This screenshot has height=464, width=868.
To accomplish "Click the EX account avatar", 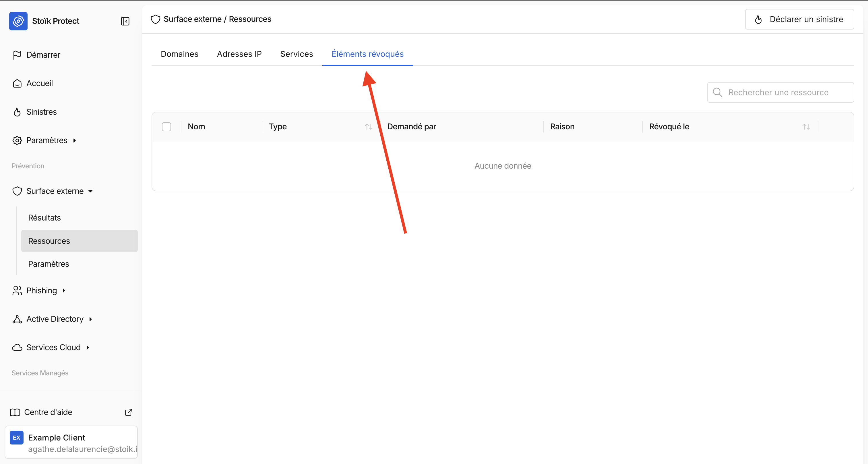I will point(17,437).
